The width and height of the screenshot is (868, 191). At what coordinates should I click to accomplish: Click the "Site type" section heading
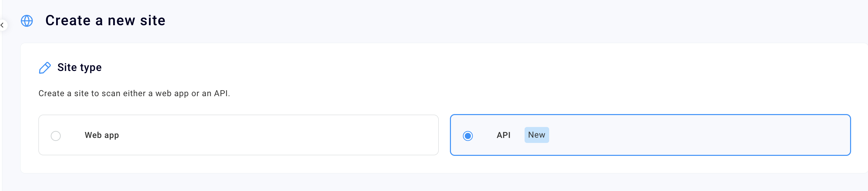coord(80,67)
